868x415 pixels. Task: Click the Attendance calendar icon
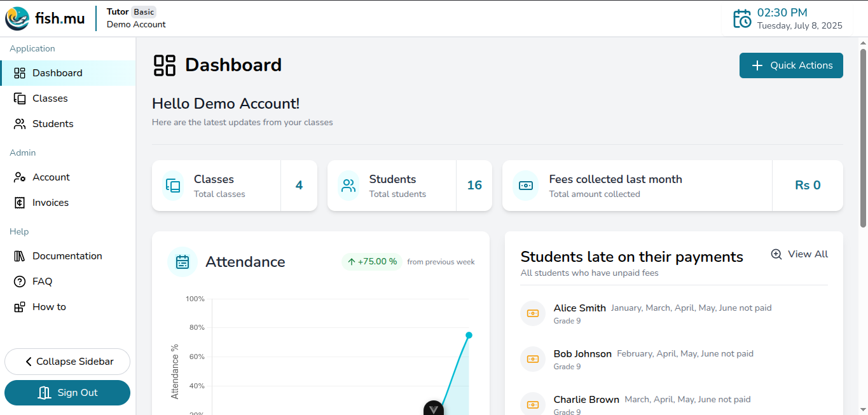tap(183, 262)
